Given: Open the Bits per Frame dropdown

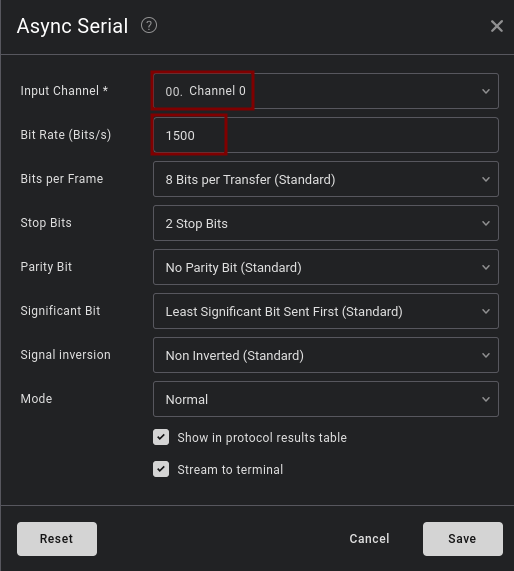Looking at the screenshot, I should point(326,179).
